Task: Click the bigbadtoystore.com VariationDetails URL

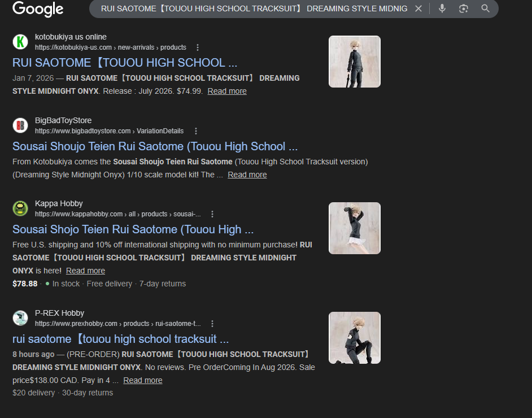Action: (109, 131)
